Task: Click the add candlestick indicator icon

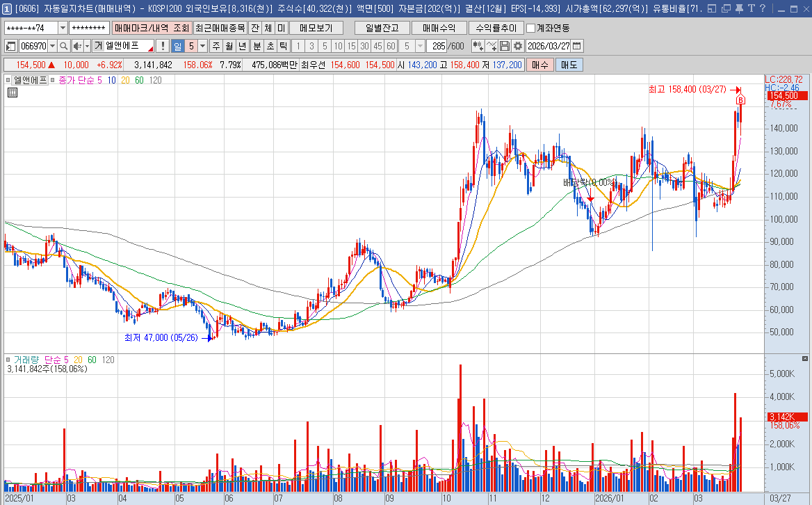Action: [x=478, y=46]
